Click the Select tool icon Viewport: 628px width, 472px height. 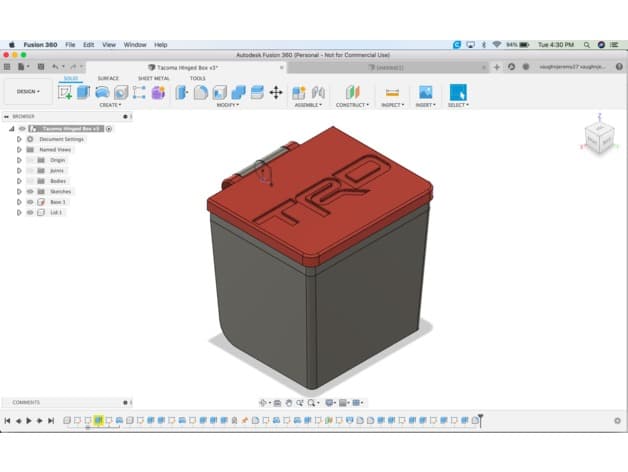click(458, 93)
